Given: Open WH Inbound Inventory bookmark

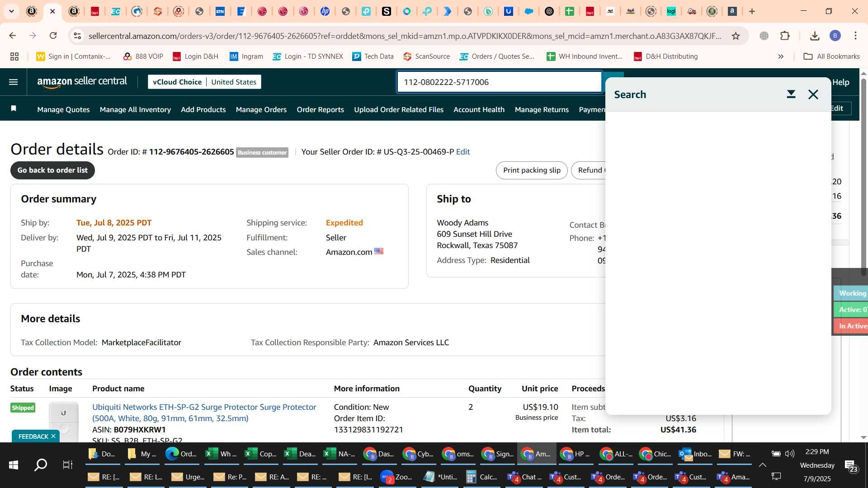Looking at the screenshot, I should [584, 56].
